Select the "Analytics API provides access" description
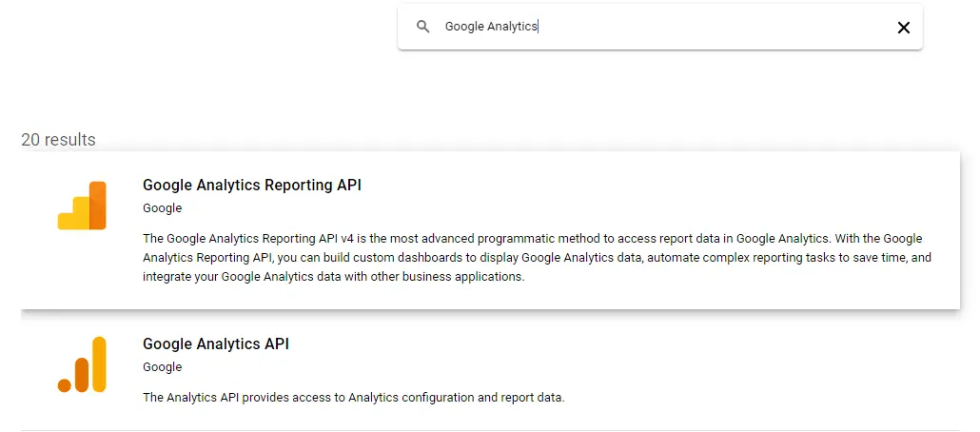Viewport: 980px width, 432px height. [353, 397]
